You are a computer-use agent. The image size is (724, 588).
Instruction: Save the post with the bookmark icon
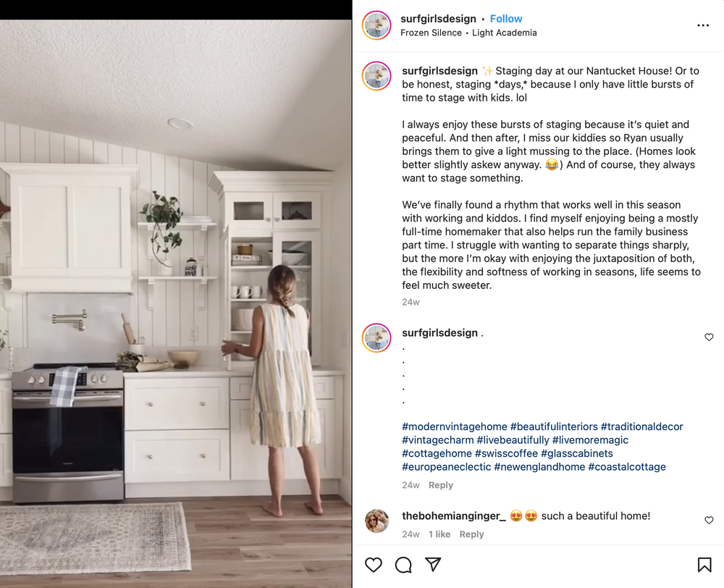(x=704, y=564)
